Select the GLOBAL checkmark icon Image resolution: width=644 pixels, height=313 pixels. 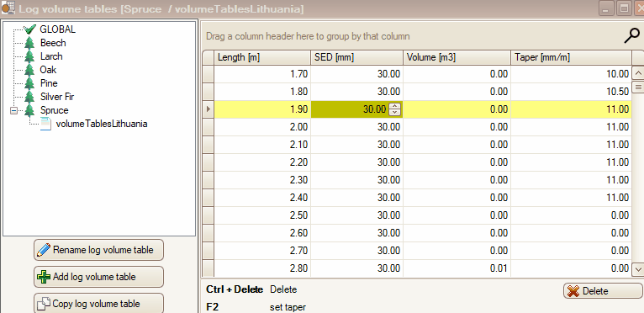tap(29, 29)
